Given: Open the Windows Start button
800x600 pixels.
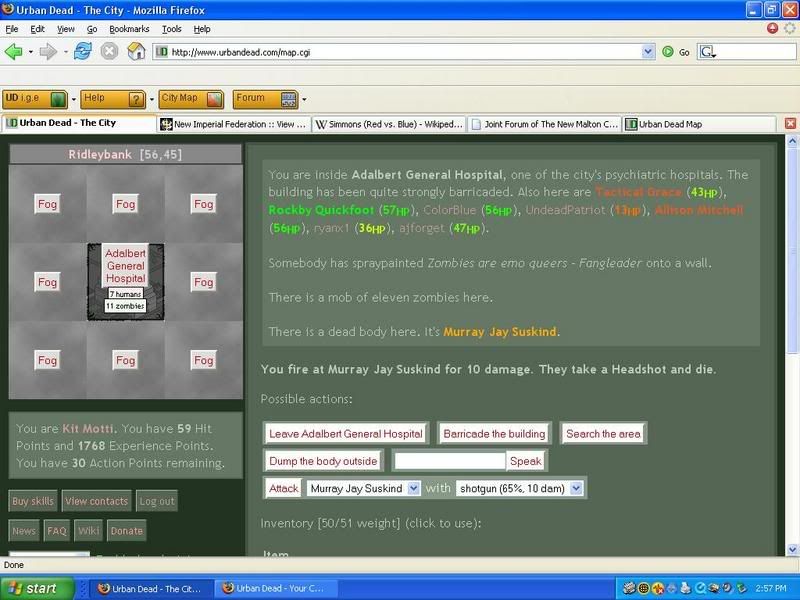Looking at the screenshot, I should (x=36, y=588).
